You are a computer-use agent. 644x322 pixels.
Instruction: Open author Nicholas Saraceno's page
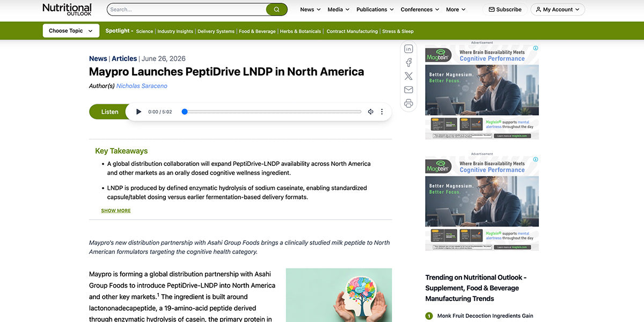(x=142, y=86)
